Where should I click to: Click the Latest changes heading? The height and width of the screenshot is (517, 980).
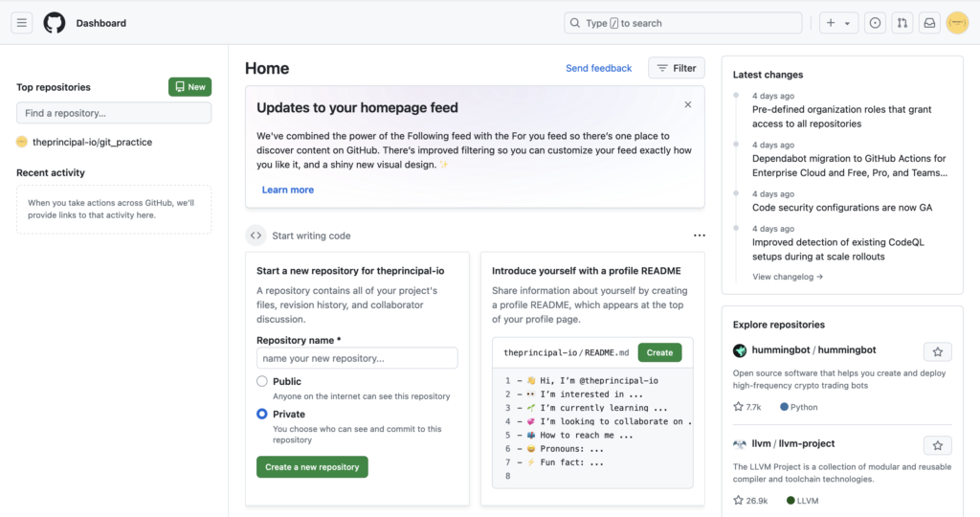[768, 75]
